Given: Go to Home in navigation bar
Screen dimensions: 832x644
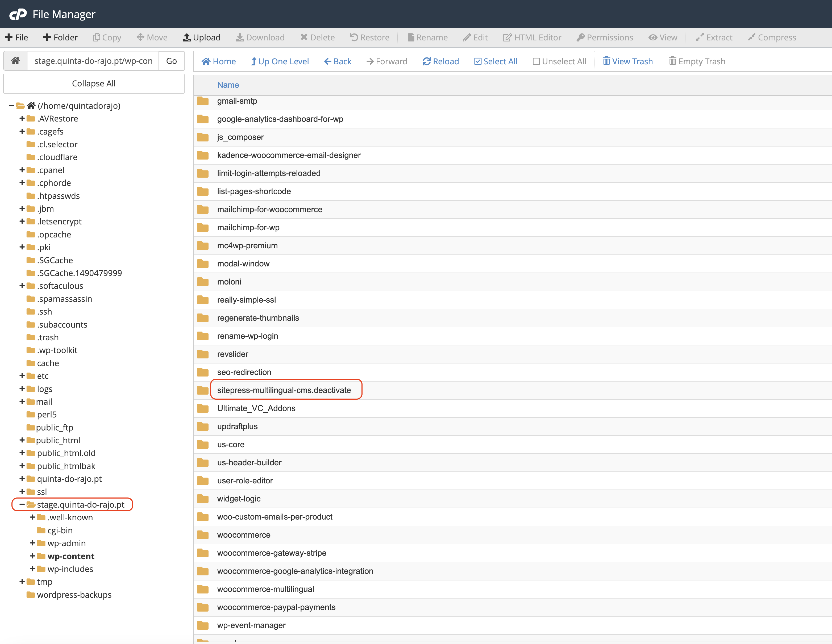Looking at the screenshot, I should click(x=219, y=61).
